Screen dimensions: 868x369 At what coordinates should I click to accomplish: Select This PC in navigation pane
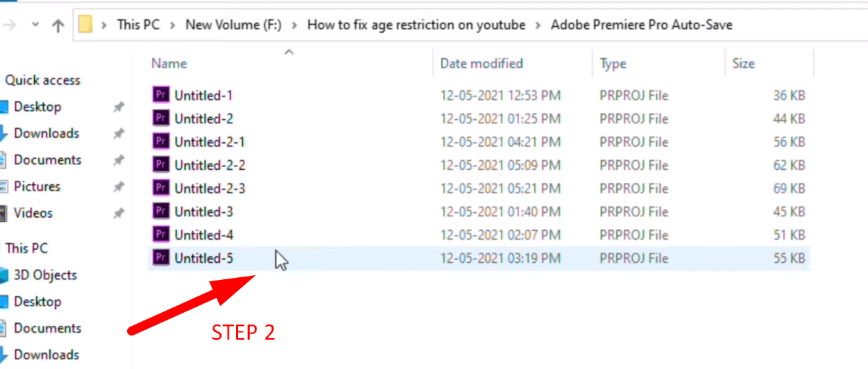pos(27,249)
